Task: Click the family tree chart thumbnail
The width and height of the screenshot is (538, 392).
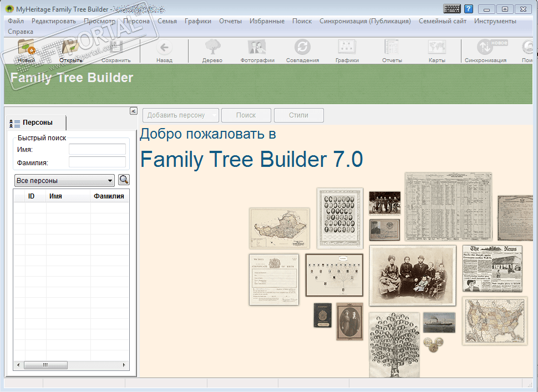Action: click(334, 275)
